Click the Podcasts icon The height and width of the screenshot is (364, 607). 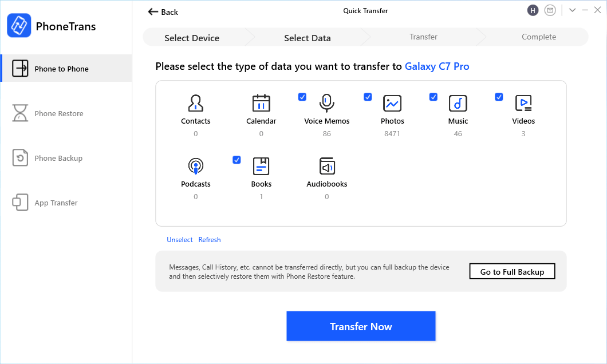pyautogui.click(x=196, y=167)
